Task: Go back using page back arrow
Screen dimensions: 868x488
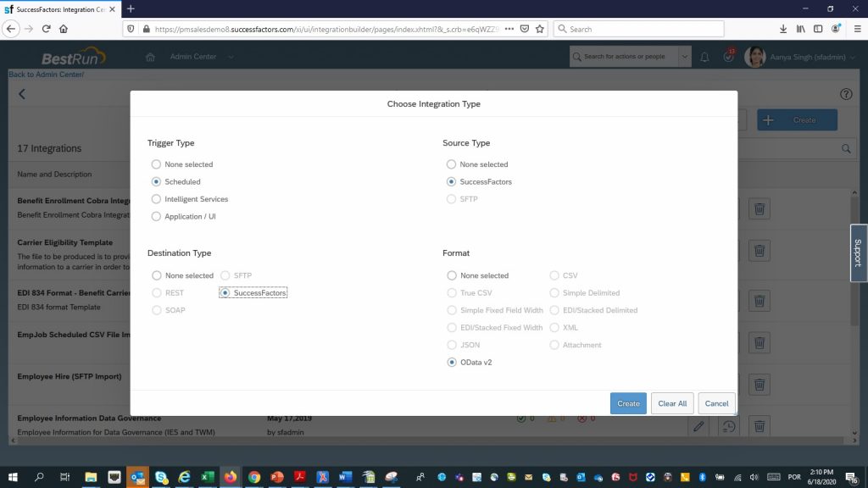Action: tap(22, 94)
